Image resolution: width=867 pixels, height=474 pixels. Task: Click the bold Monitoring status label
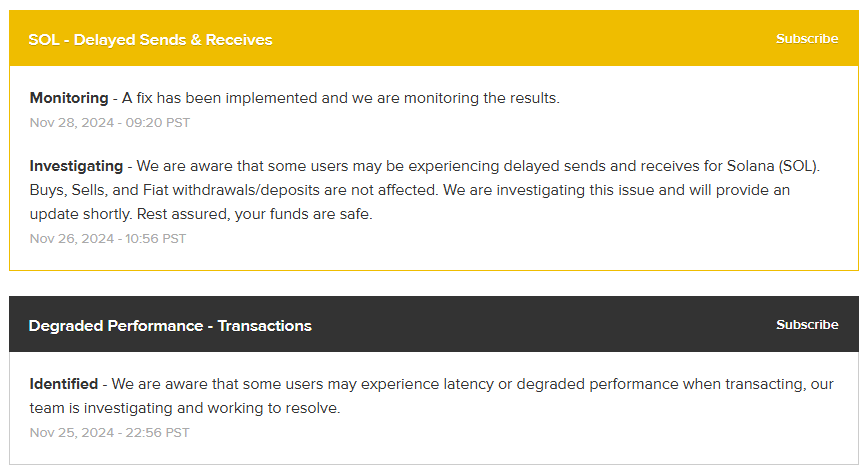point(68,98)
